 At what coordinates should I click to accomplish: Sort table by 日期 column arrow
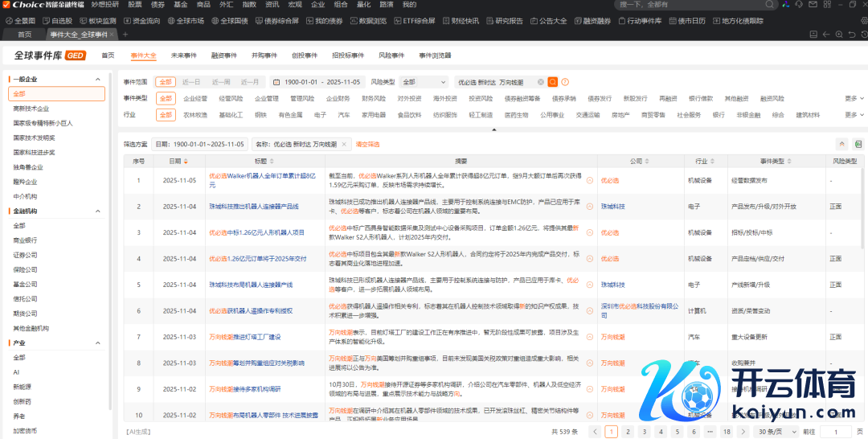click(x=187, y=161)
